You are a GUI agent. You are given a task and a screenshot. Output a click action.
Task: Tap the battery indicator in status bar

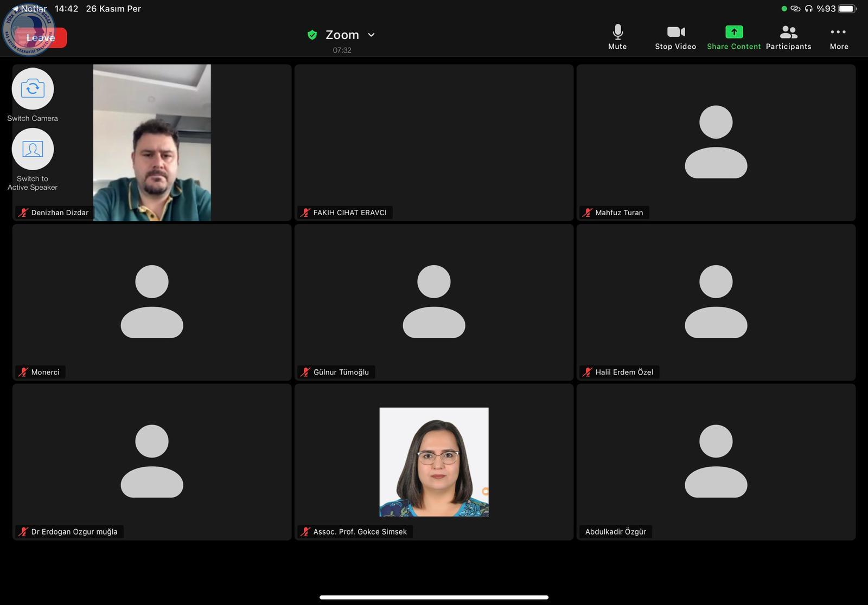click(847, 9)
